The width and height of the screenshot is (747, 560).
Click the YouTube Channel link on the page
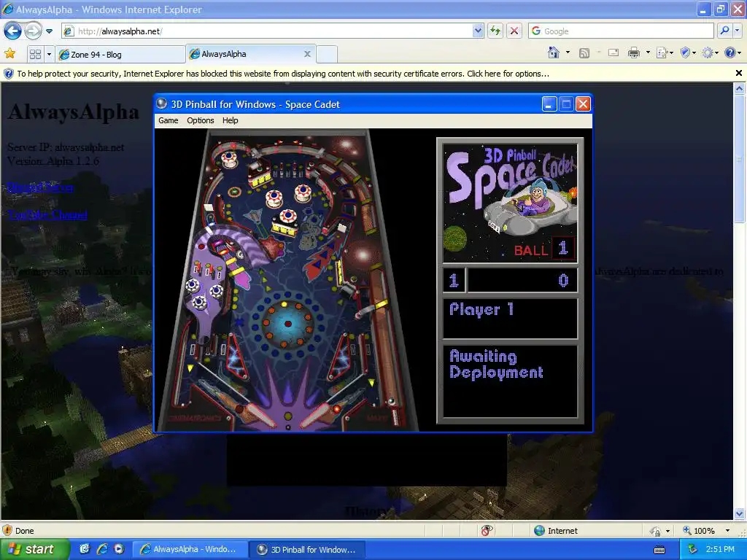[x=47, y=215]
